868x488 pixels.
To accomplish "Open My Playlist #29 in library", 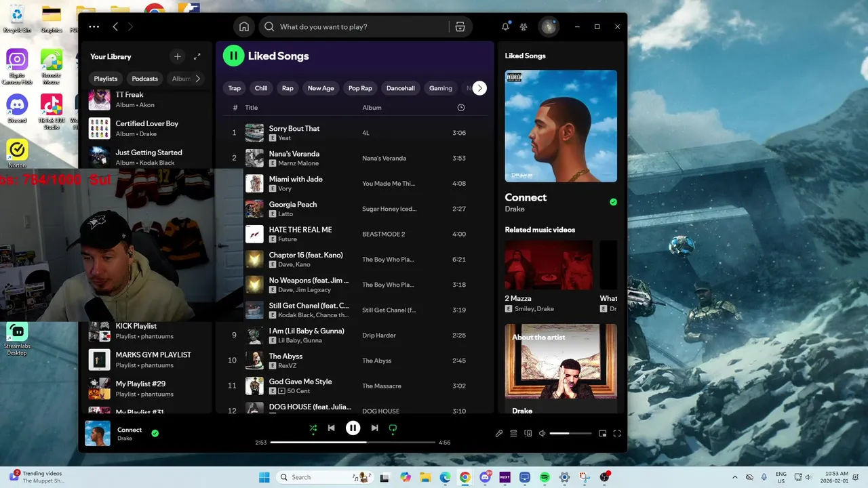I will (147, 388).
